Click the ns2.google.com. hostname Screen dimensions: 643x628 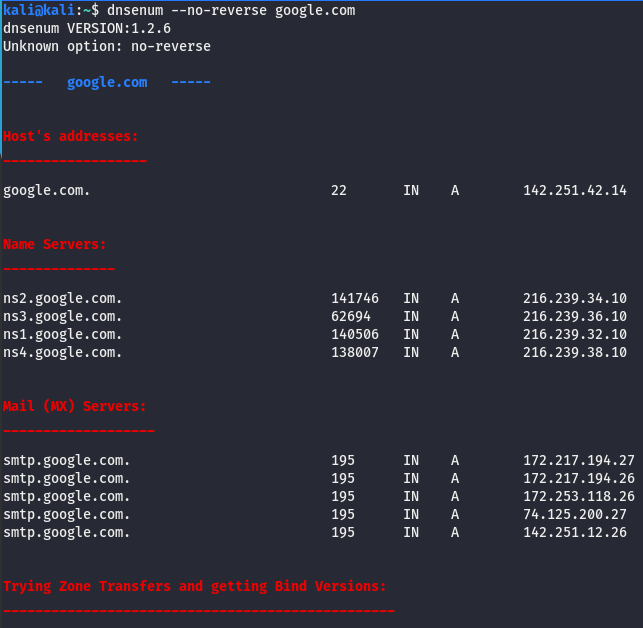point(63,298)
